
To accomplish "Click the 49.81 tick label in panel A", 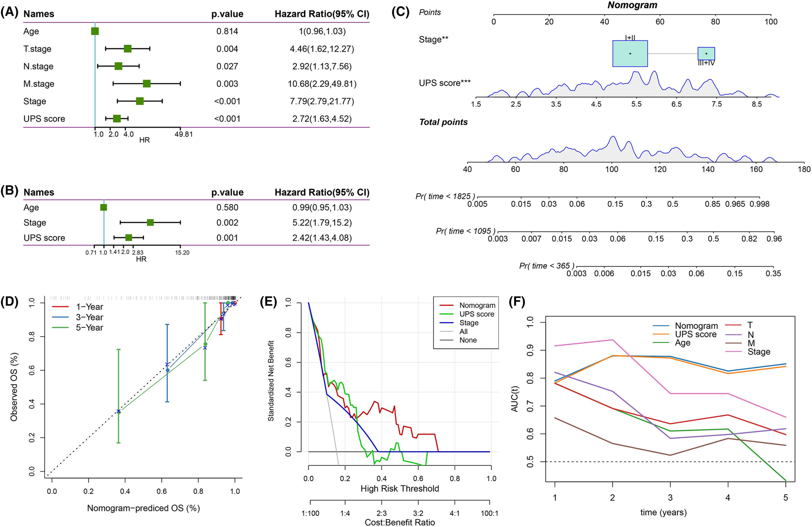I will pos(184,134).
